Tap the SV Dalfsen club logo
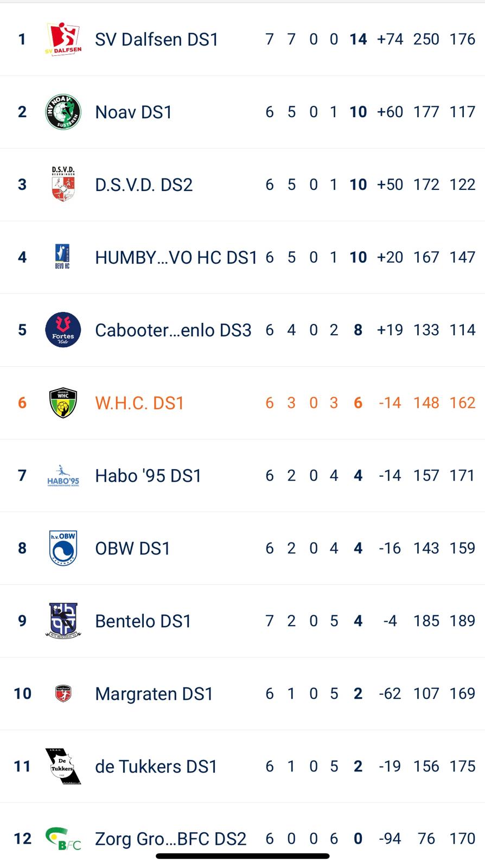The width and height of the screenshot is (485, 868). click(x=63, y=39)
